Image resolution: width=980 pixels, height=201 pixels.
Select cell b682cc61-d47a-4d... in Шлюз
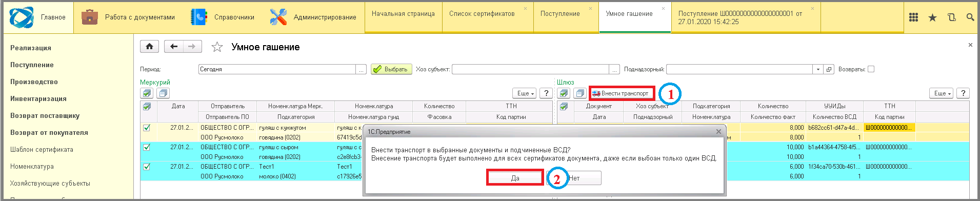pyautogui.click(x=834, y=128)
